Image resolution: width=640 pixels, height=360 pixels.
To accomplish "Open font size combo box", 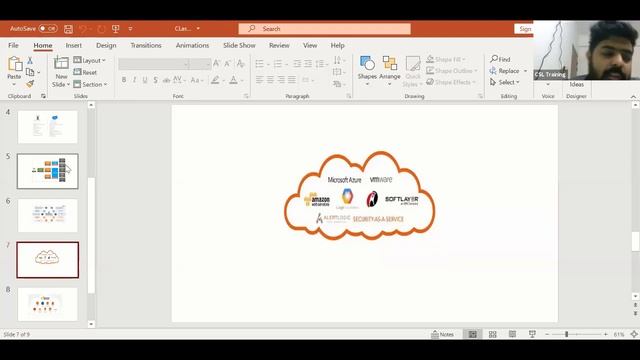I will tap(200, 64).
